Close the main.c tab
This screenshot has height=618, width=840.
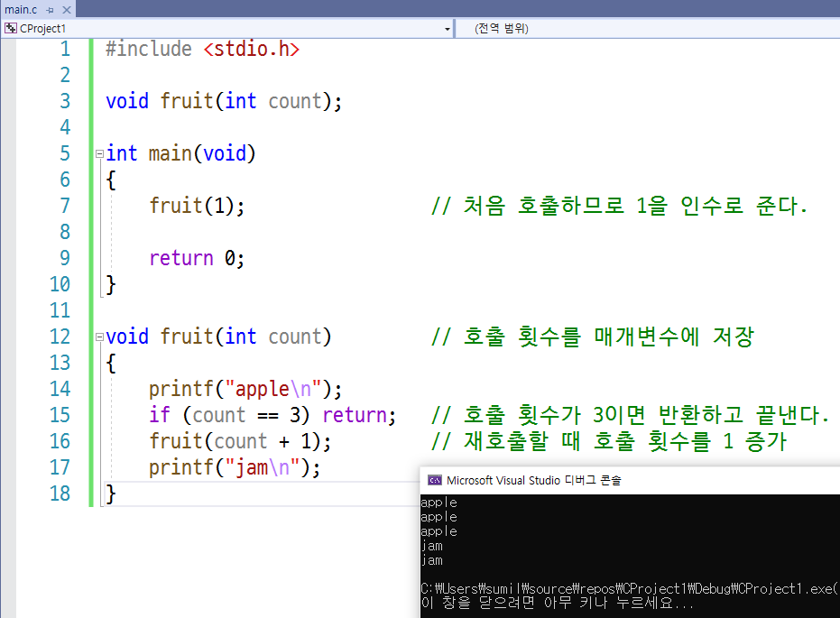[x=67, y=10]
